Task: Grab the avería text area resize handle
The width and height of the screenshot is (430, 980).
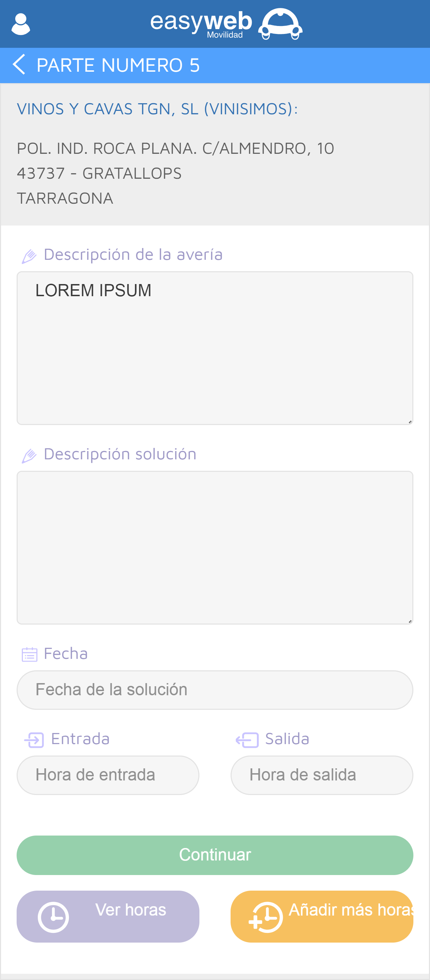Action: (x=410, y=422)
